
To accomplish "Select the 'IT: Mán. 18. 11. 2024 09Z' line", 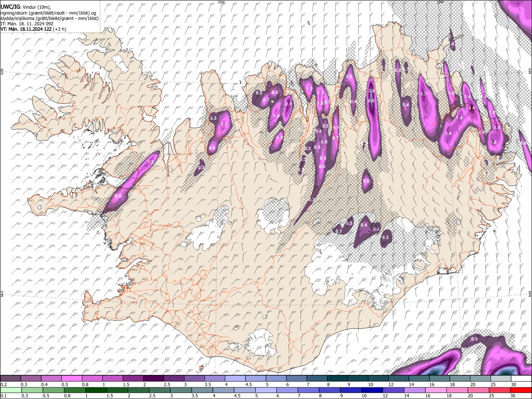I will click(27, 24).
